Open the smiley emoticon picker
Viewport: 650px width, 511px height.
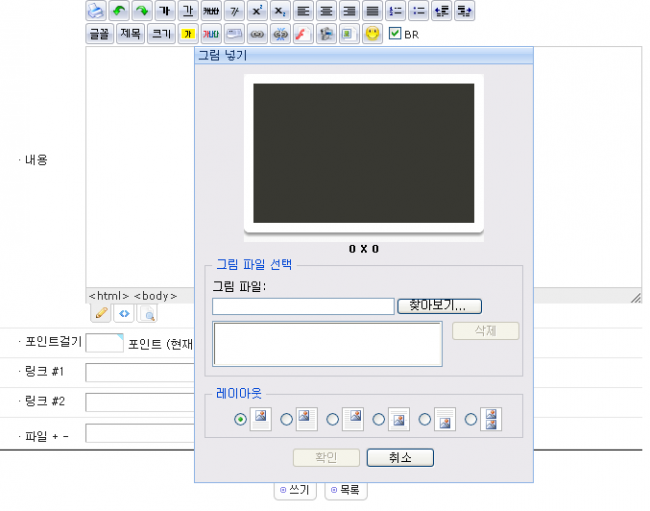pos(372,34)
